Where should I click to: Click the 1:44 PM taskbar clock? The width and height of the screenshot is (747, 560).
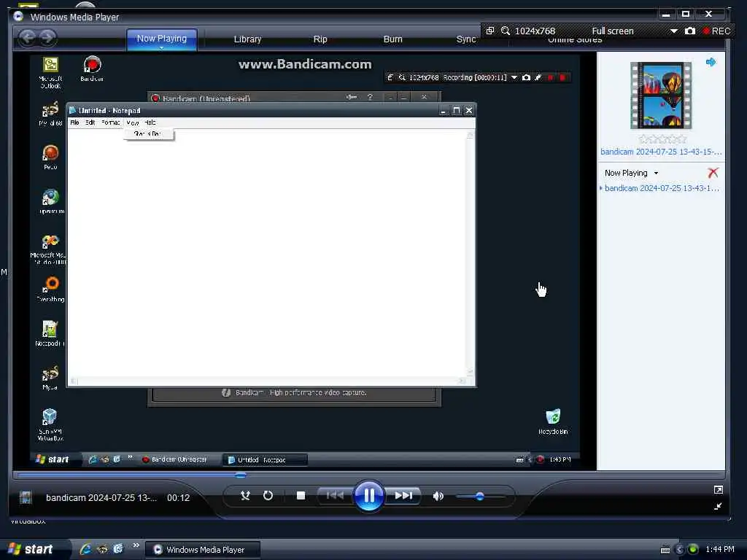pyautogui.click(x=720, y=550)
